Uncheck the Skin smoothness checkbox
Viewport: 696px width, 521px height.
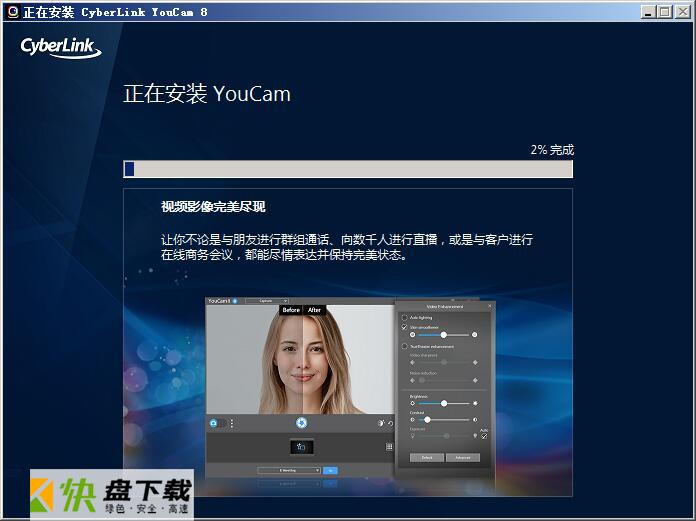pyautogui.click(x=404, y=327)
